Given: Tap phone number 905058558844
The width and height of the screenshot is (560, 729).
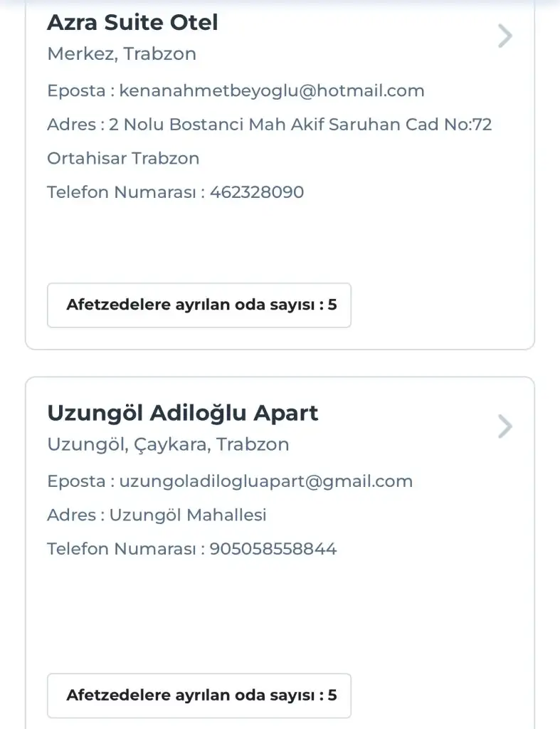Looking at the screenshot, I should coord(273,549).
